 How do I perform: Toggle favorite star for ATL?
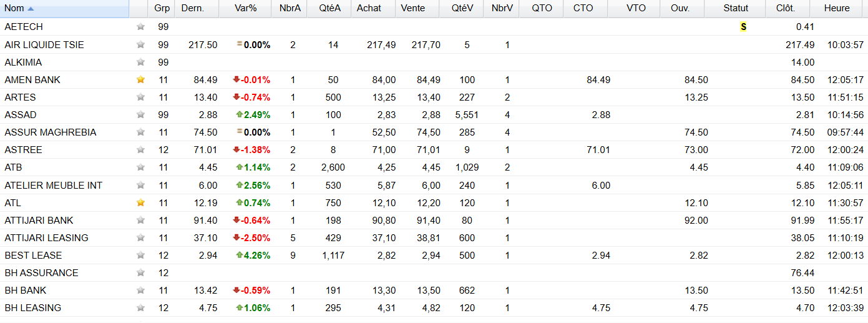point(140,203)
